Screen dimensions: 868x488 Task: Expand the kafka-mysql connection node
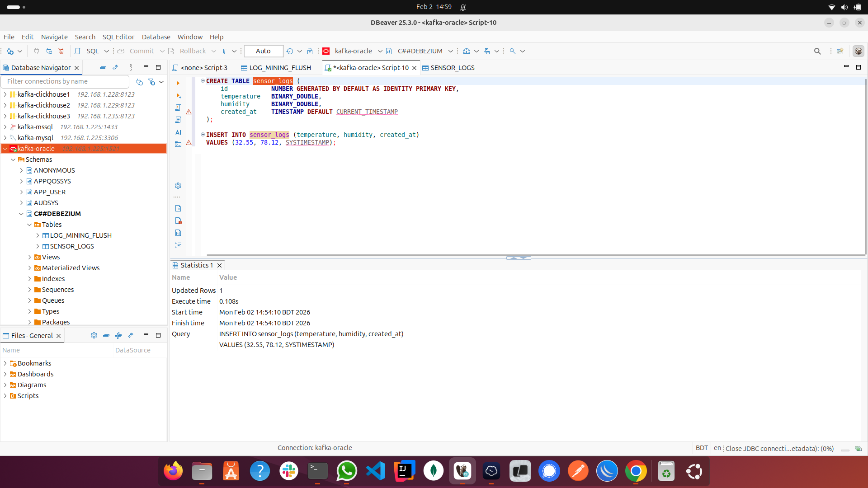click(5, 138)
